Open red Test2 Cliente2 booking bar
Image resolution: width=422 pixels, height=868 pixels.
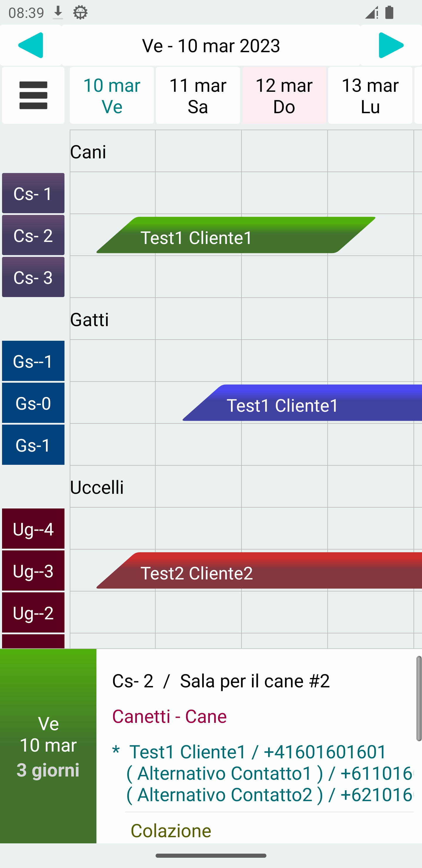pyautogui.click(x=259, y=571)
